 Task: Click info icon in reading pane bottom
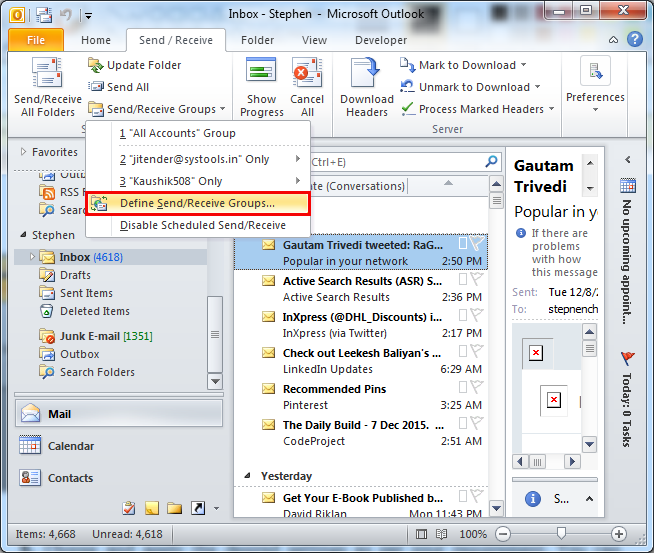click(533, 499)
